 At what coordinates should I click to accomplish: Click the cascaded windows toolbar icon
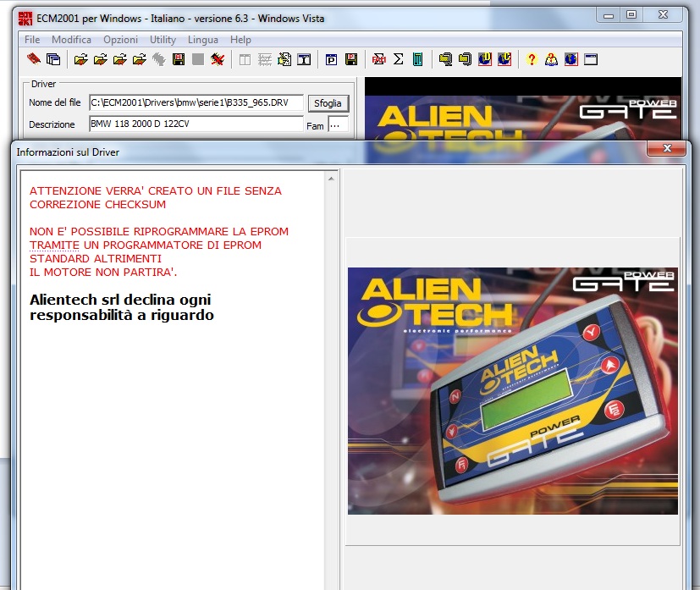click(x=53, y=59)
